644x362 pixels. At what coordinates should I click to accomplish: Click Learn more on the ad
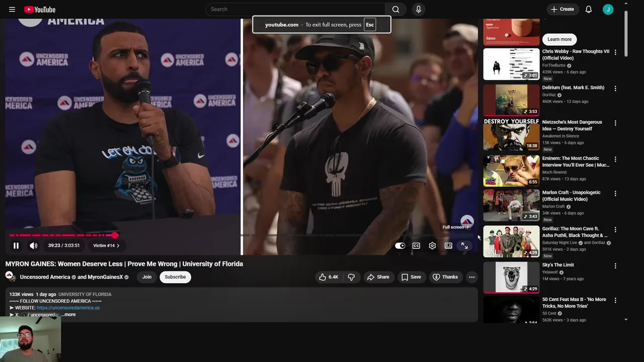[x=559, y=39]
